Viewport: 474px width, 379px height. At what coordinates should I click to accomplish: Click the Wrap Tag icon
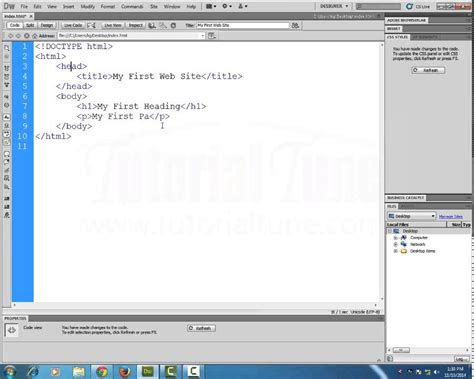7,170
